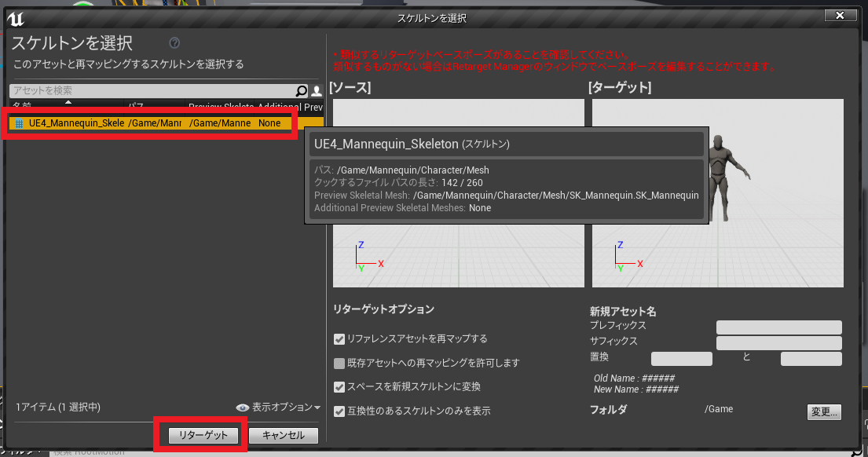Click the Old Name : ###### text

point(635,378)
